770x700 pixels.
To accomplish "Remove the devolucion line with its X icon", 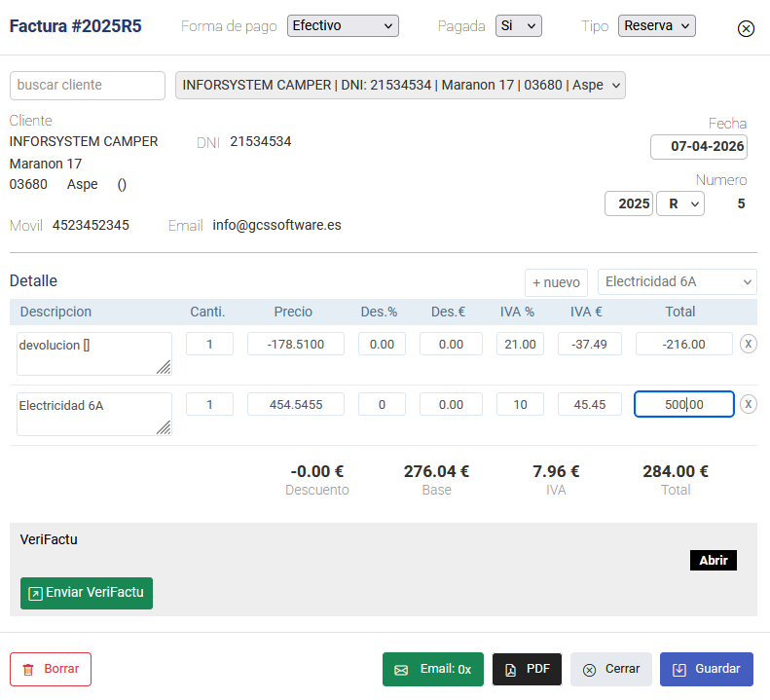I will 748,343.
